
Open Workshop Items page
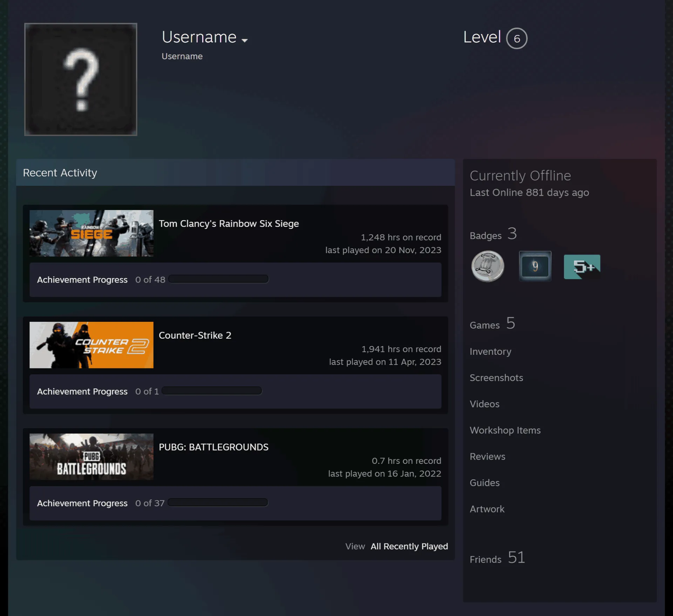click(x=505, y=430)
